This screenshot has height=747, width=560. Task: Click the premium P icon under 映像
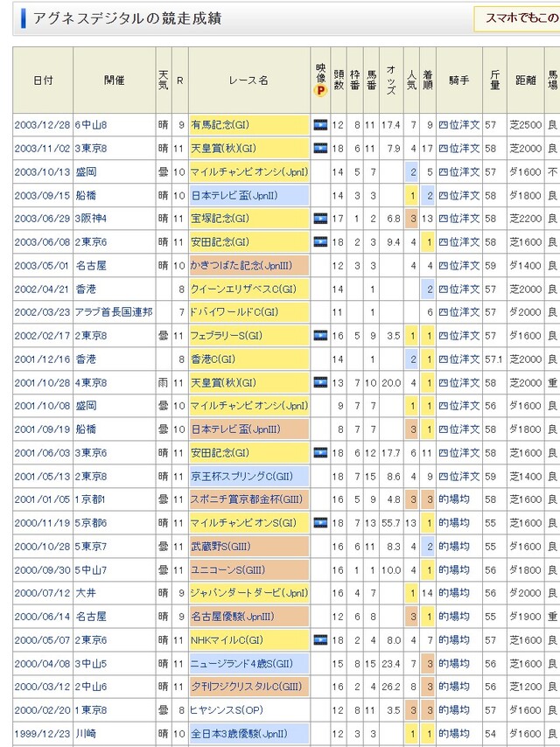click(x=320, y=90)
